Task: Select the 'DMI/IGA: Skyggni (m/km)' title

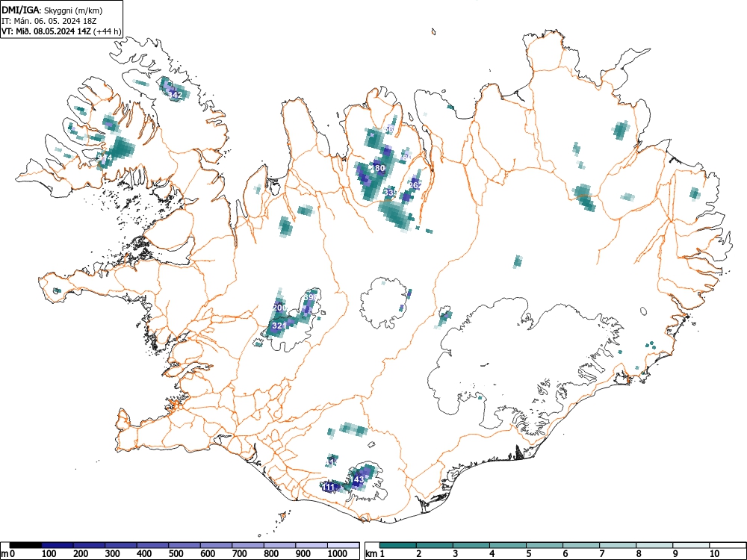Action: (x=52, y=10)
